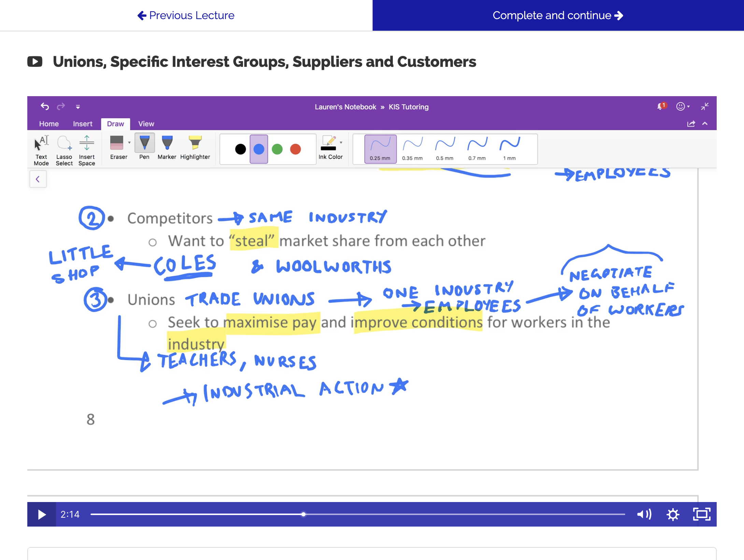Play the lecture video
The height and width of the screenshot is (560, 744).
[x=42, y=514]
